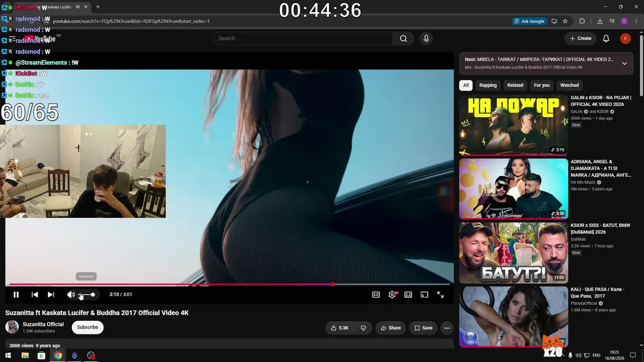644x362 pixels.
Task: Skip to the previous video
Action: tap(35, 295)
